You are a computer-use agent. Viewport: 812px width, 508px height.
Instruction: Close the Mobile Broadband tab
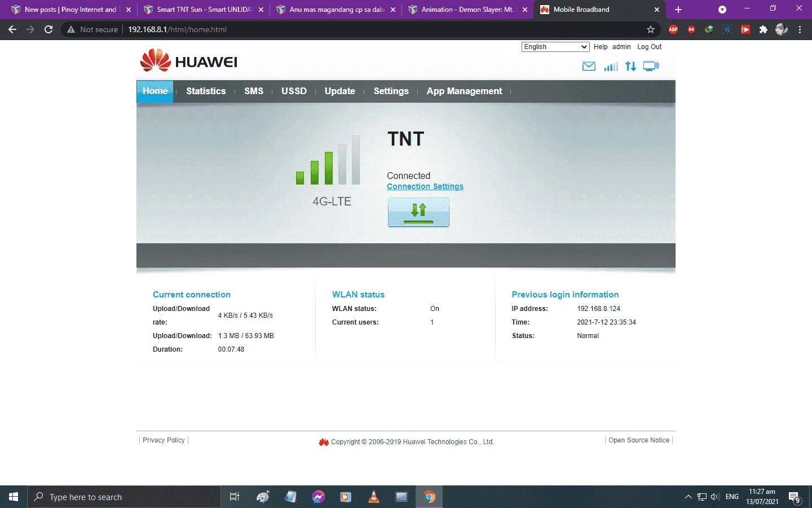[657, 10]
